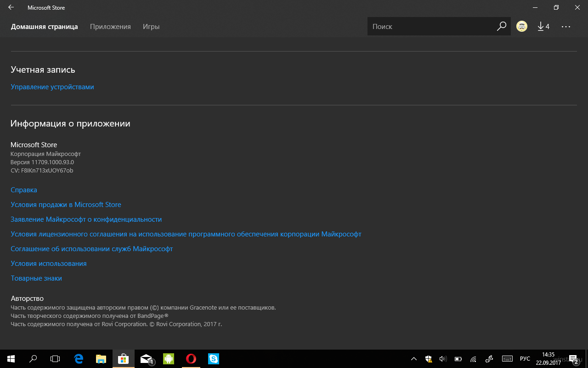The image size is (588, 368).
Task: Open Соглашение об использовании служб Майкрософт
Action: point(92,249)
